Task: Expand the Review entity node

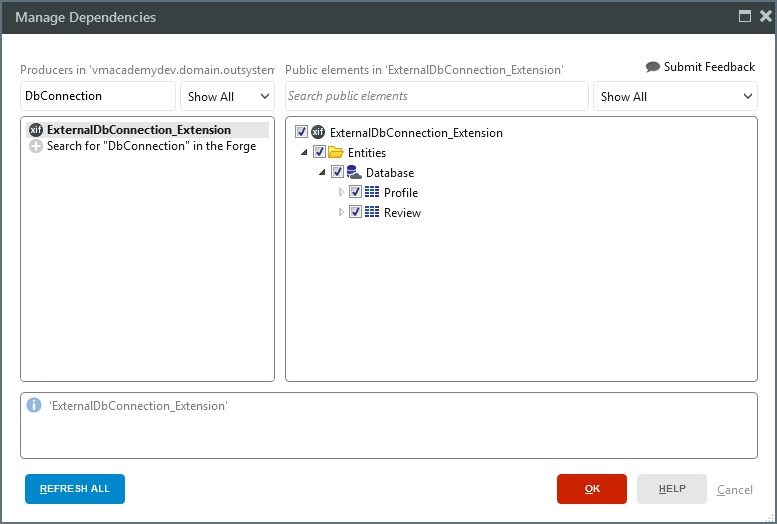Action: [341, 212]
